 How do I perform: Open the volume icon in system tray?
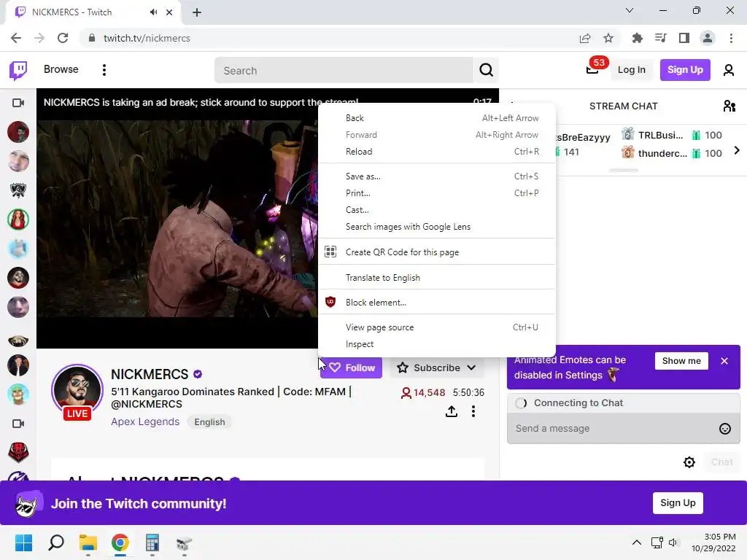coord(673,542)
